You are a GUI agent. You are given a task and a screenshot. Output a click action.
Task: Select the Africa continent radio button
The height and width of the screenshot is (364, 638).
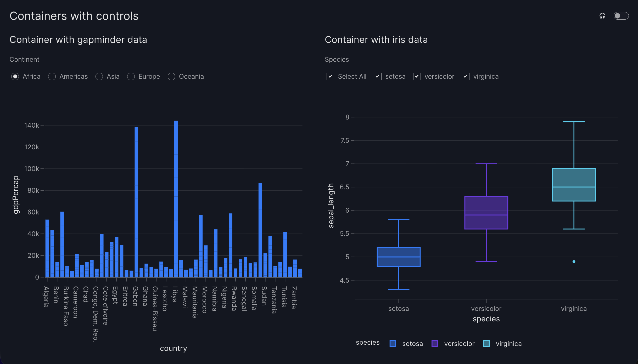tap(15, 76)
